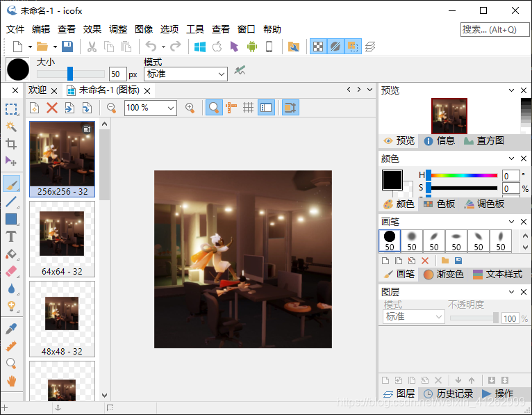Toggle the orange selection display button

click(x=353, y=47)
